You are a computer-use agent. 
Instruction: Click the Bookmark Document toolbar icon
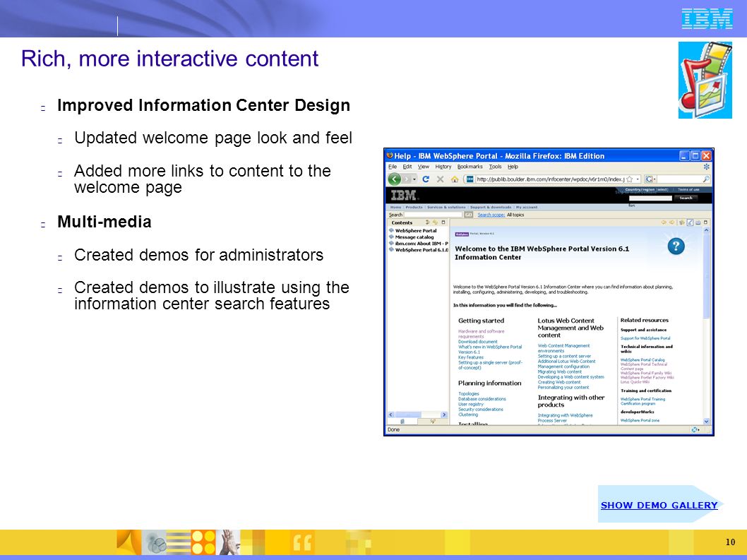[x=690, y=222]
